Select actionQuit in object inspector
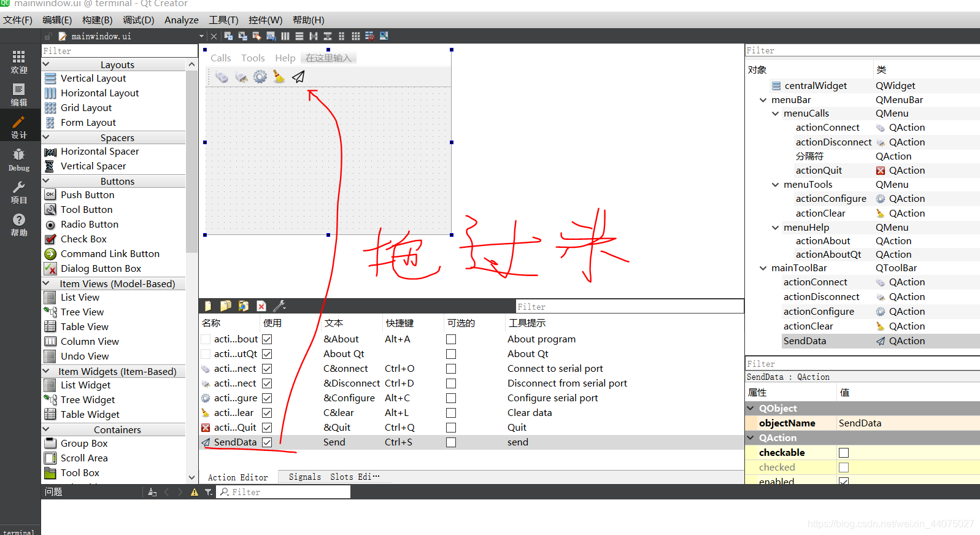Screen dimensions: 980x535 pos(819,171)
